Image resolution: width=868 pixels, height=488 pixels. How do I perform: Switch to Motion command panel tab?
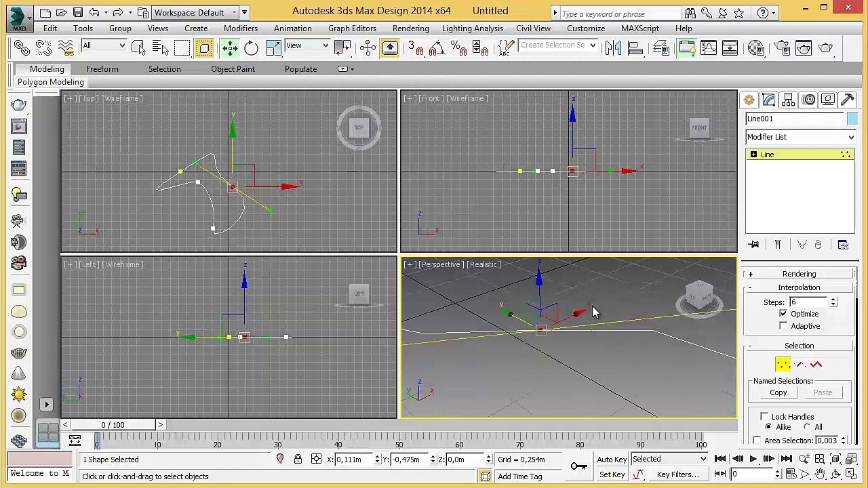click(x=808, y=100)
